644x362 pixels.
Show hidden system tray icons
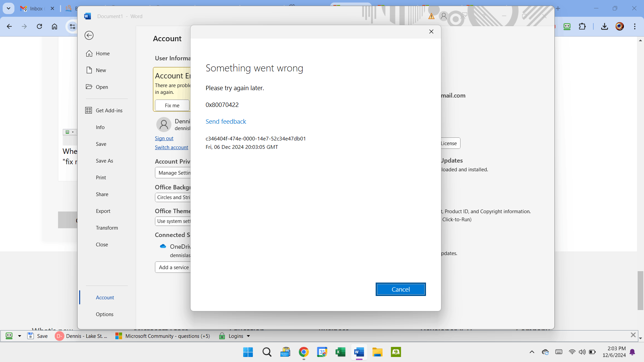pos(532,352)
